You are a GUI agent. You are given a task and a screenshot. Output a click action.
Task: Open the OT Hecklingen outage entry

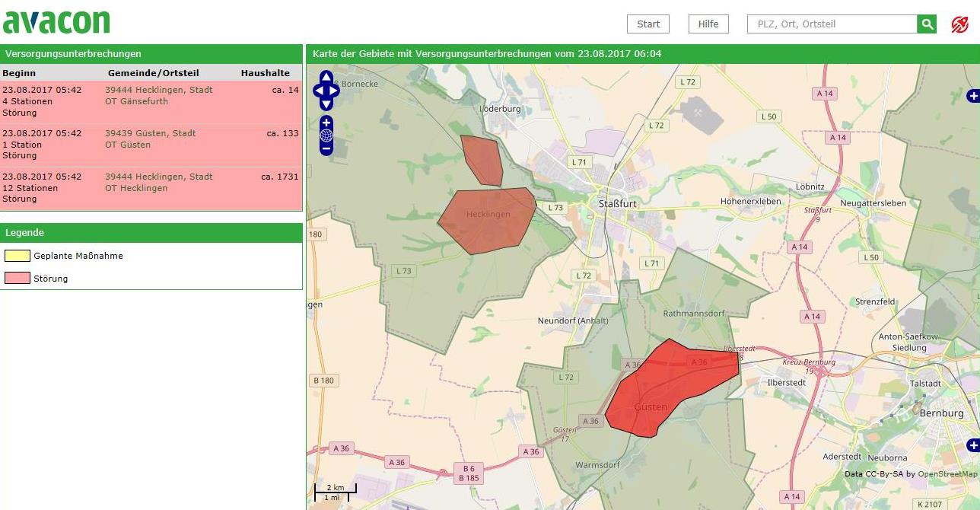[x=136, y=188]
